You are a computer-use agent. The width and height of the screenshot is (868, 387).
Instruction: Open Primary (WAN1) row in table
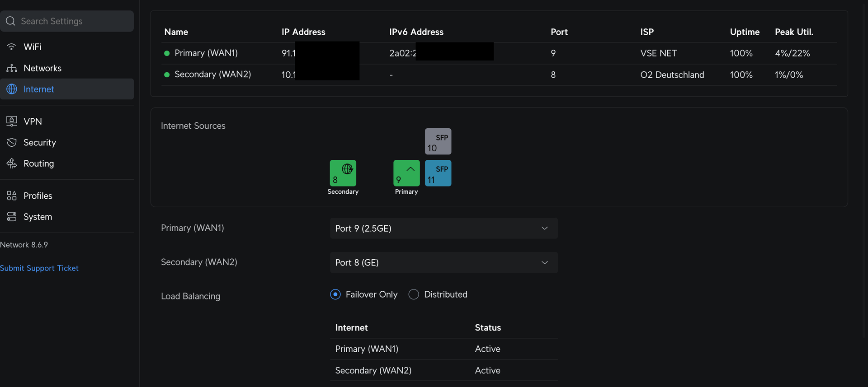coord(499,53)
